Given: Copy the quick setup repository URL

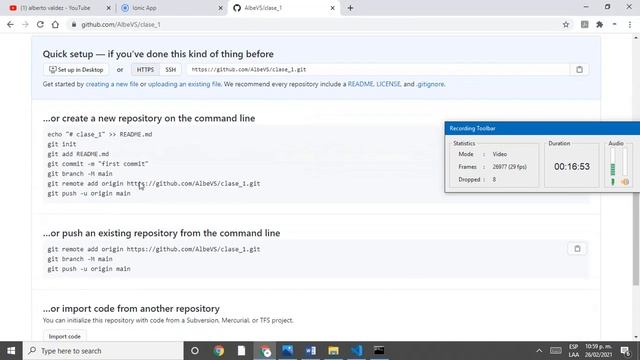Looking at the screenshot, I should (x=579, y=69).
